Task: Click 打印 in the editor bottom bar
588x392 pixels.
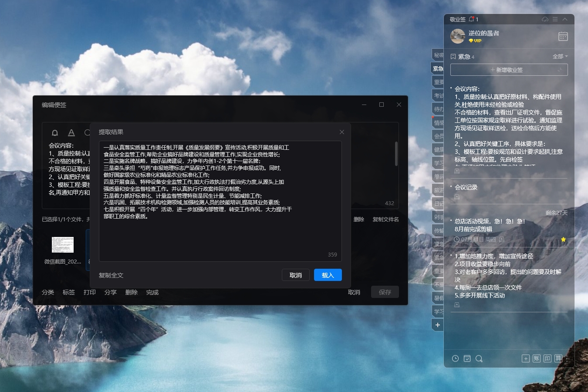Action: click(90, 292)
